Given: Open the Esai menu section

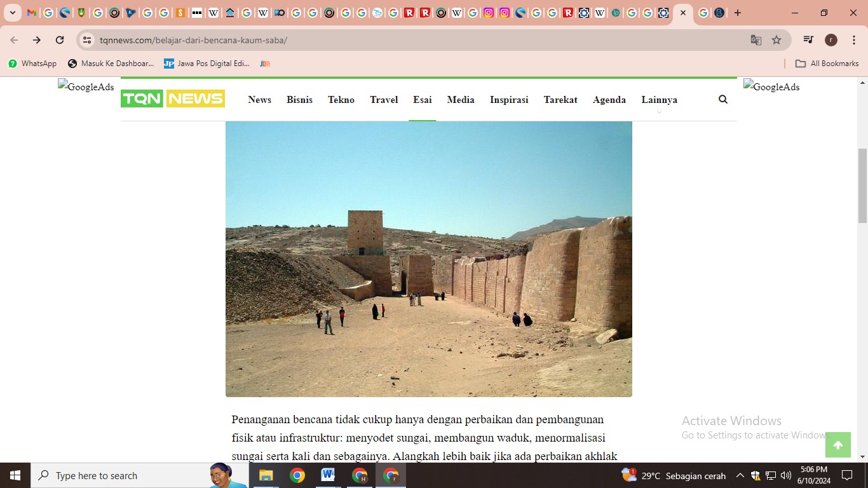Looking at the screenshot, I should tap(422, 100).
